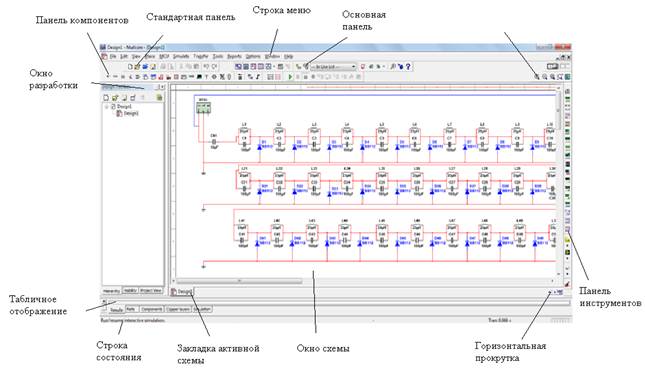The image size is (645, 369).
Task: Open the Options menu
Action: pyautogui.click(x=253, y=56)
